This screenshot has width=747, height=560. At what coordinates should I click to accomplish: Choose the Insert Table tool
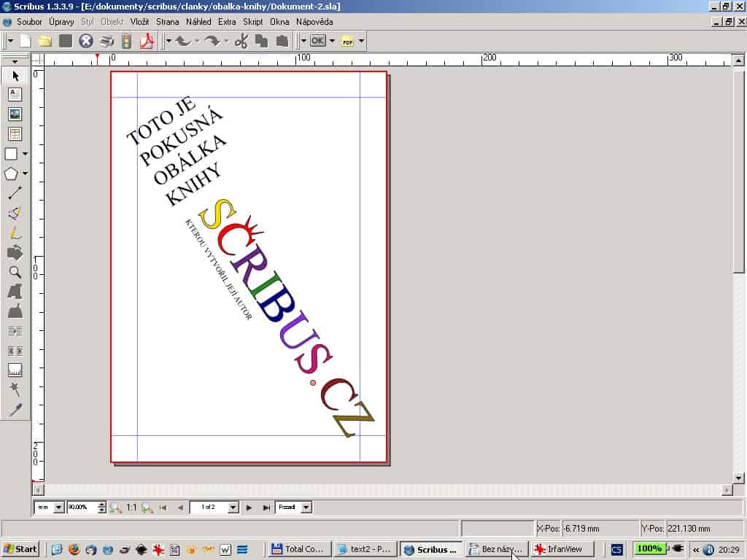pos(15,134)
